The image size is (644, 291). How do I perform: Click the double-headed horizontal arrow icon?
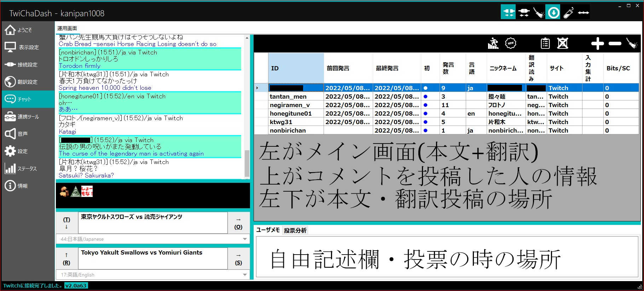[x=583, y=13]
